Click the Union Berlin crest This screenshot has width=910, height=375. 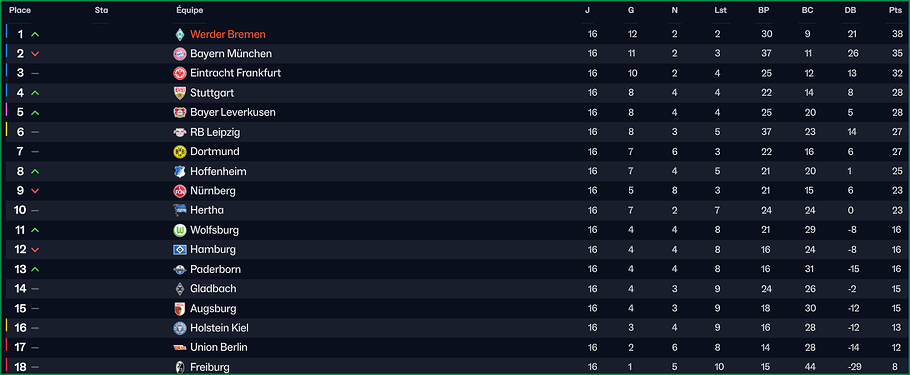(x=180, y=348)
